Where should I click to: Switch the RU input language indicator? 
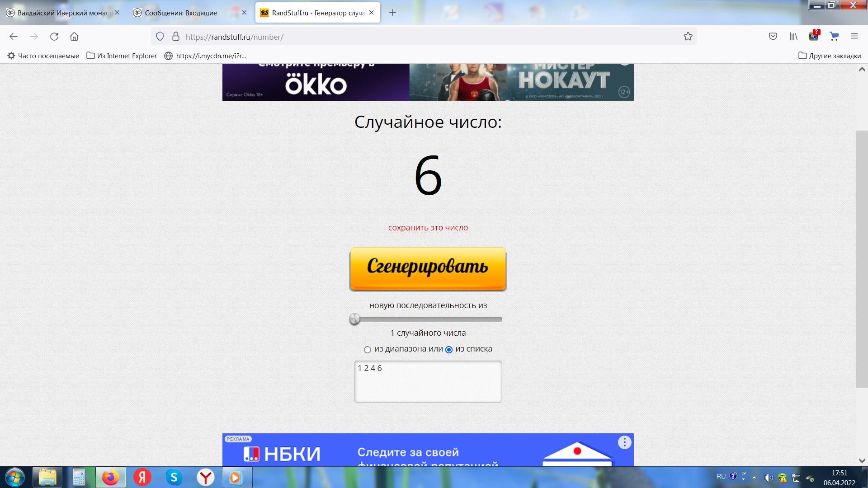click(721, 477)
